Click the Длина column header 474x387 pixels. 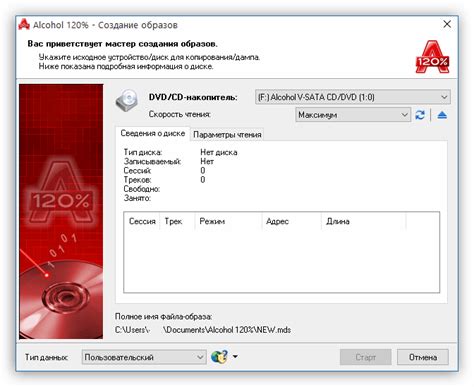click(x=364, y=221)
